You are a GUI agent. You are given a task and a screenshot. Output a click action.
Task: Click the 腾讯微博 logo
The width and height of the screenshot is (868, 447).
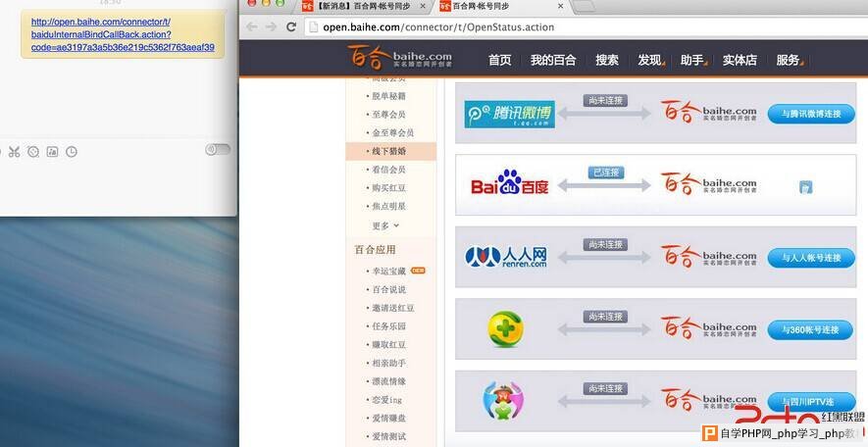point(509,114)
